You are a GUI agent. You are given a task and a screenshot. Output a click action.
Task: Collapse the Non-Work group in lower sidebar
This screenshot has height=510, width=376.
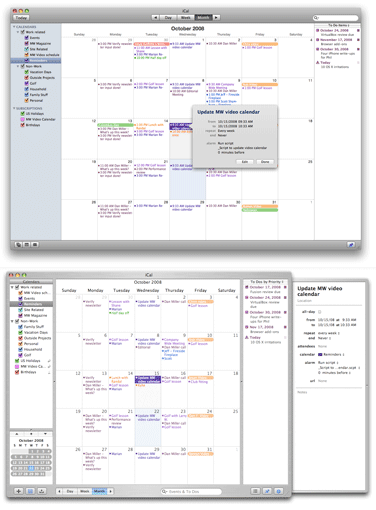coord(12,321)
